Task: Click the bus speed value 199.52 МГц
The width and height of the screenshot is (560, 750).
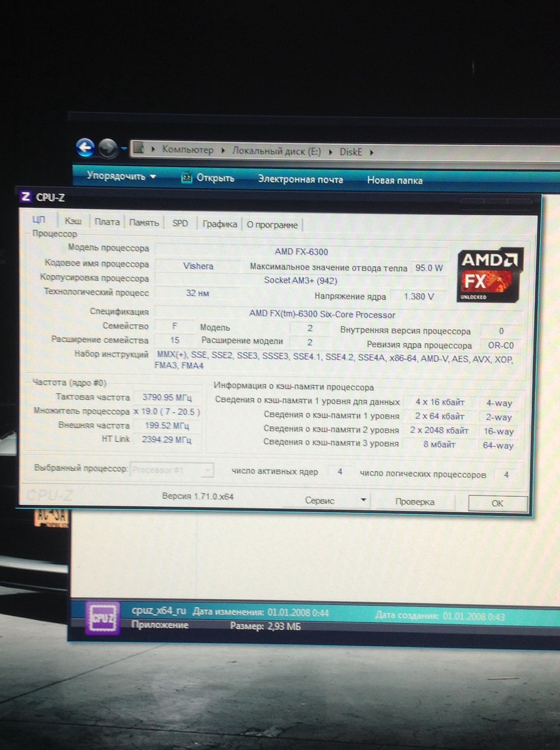Action: click(167, 426)
